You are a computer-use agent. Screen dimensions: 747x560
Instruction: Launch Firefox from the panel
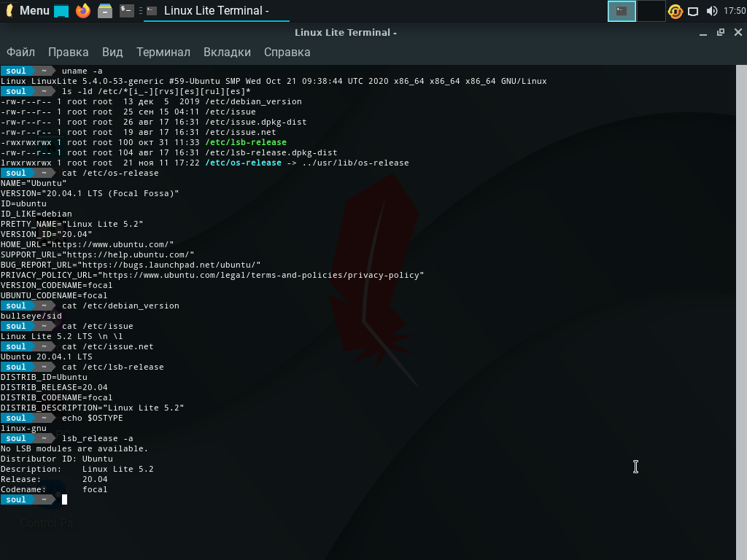83,10
